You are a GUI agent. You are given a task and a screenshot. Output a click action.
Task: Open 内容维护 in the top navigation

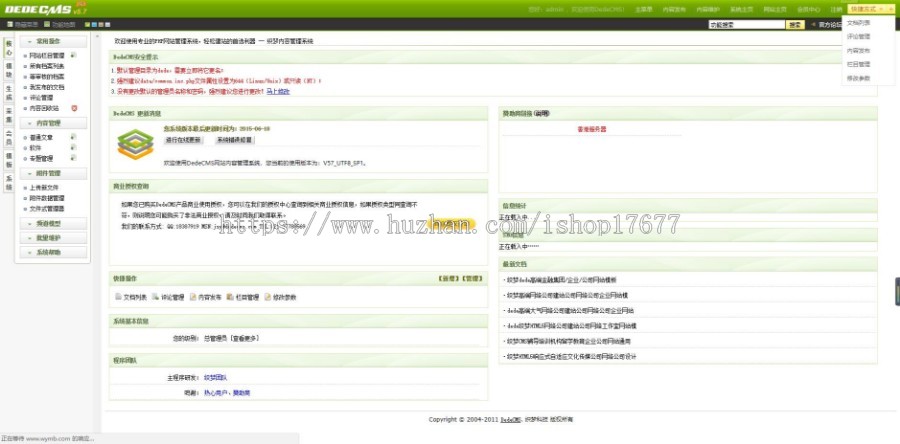click(x=708, y=10)
